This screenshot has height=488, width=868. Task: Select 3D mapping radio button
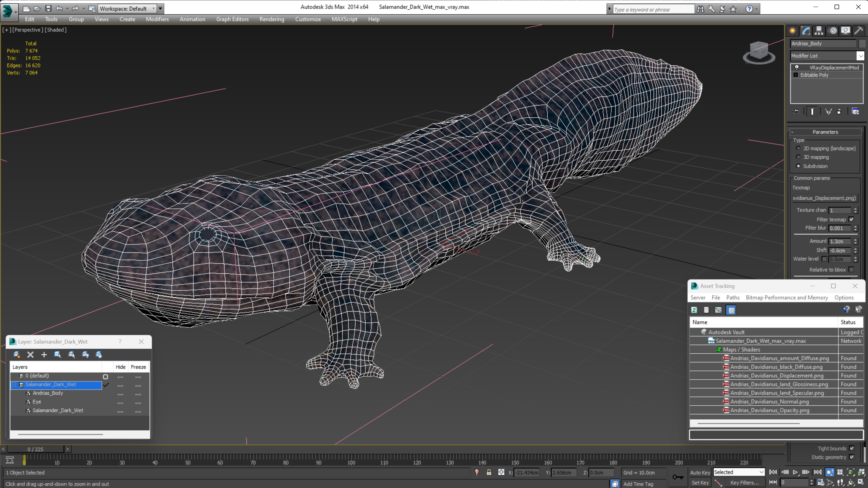(x=798, y=157)
